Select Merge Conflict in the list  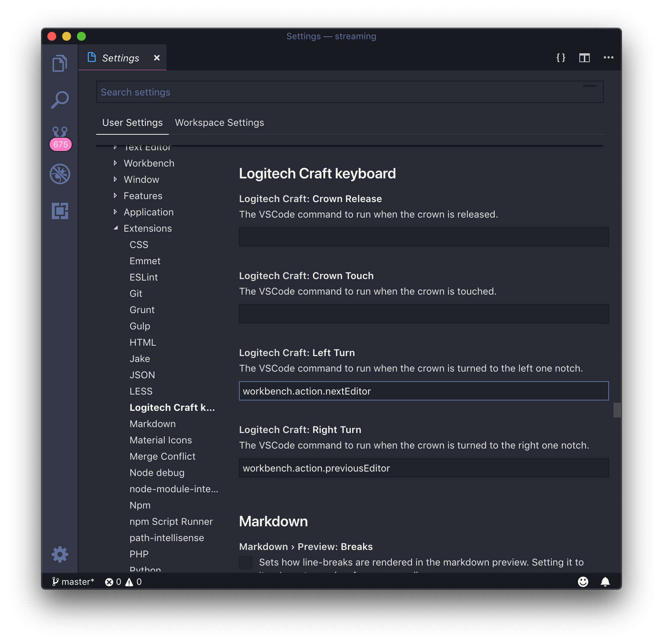162,456
